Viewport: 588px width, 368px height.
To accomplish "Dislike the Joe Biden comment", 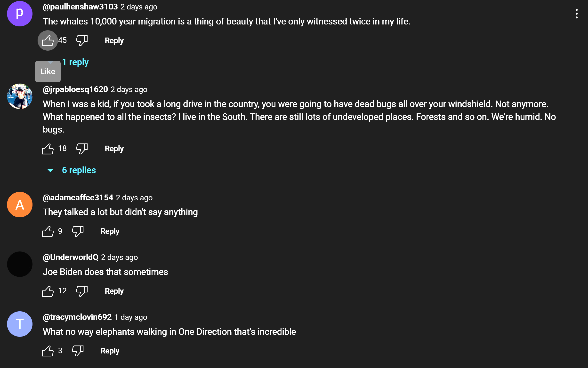I will point(82,291).
